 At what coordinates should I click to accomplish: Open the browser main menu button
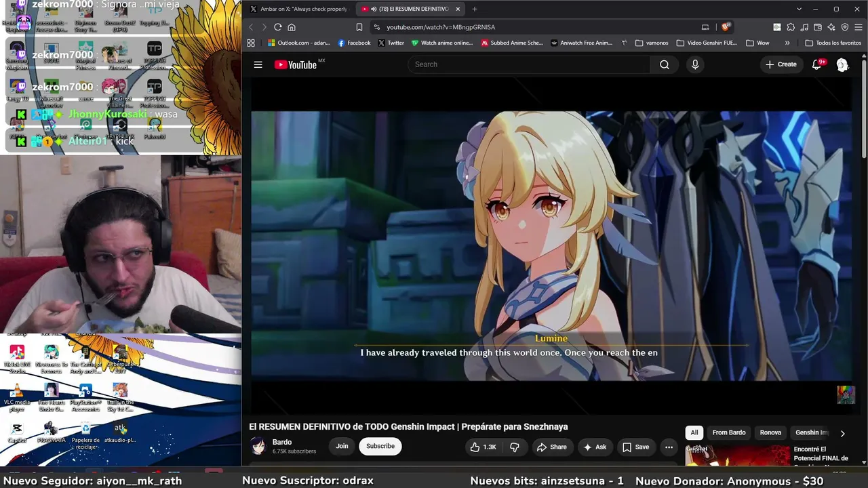(859, 27)
